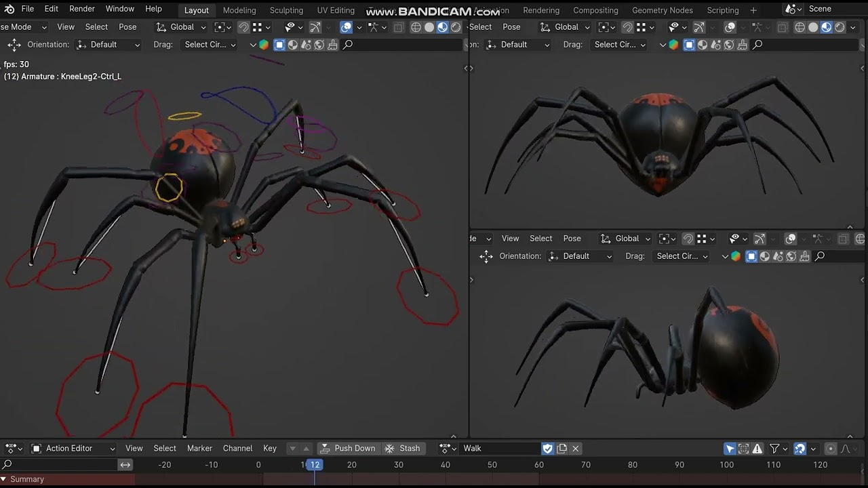The image size is (868, 488).
Task: Open Pose menu in top-right viewport
Action: (511, 27)
